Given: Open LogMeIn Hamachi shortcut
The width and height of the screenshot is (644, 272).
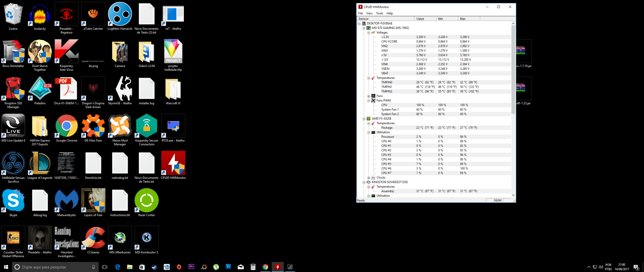Looking at the screenshot, I should coord(120,16).
